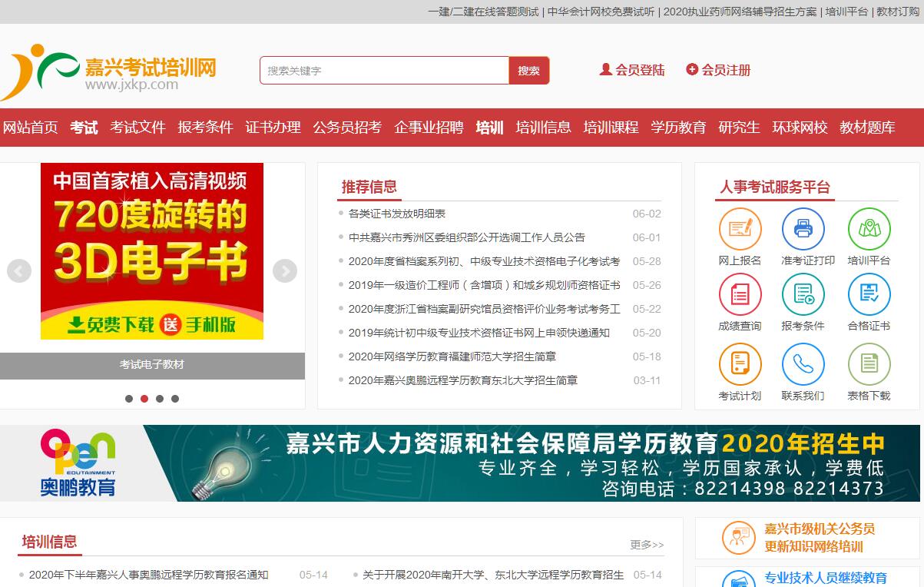
Task: Open the 表格下载 form download icon
Action: 869,364
